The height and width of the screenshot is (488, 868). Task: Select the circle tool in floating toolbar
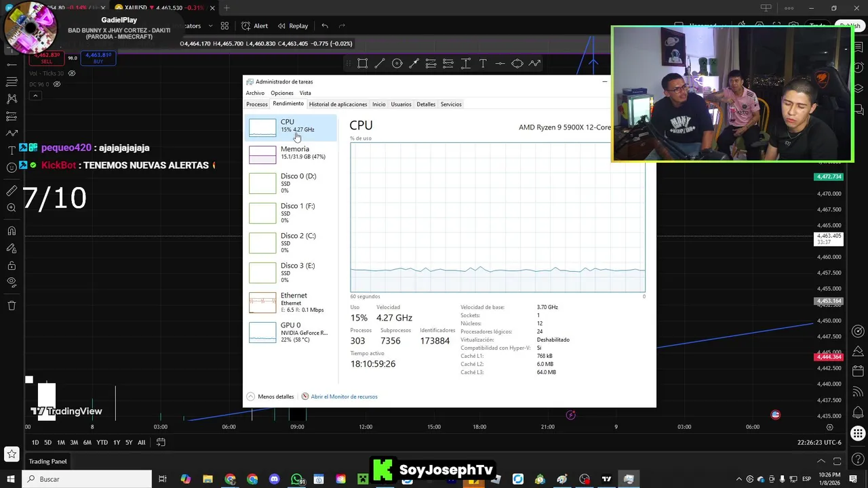click(x=397, y=63)
